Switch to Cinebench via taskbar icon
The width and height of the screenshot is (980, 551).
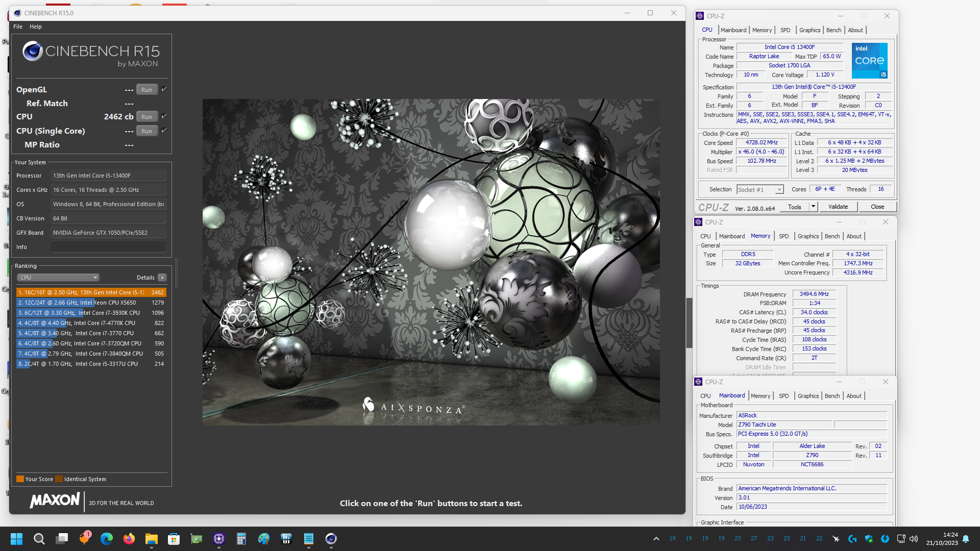point(331,539)
